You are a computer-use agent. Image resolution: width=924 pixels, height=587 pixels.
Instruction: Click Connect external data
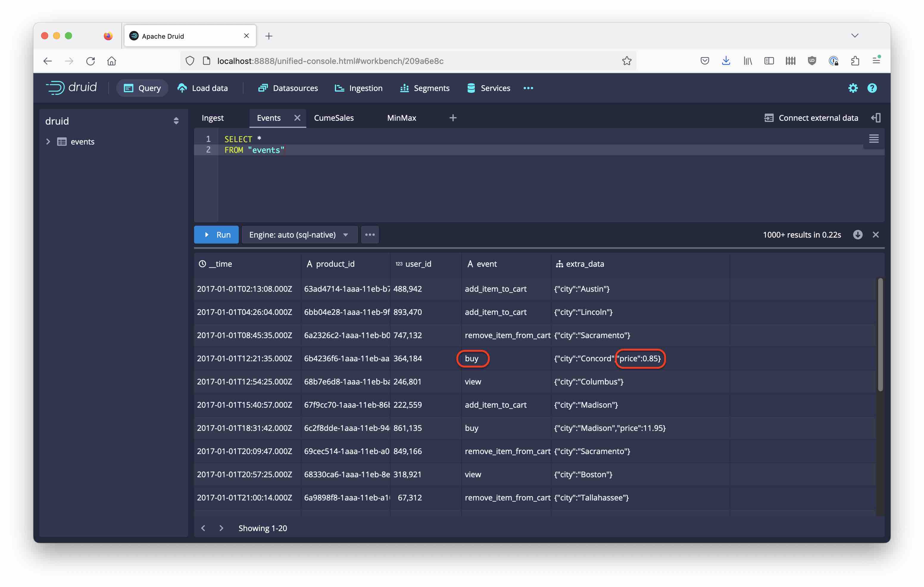click(812, 118)
